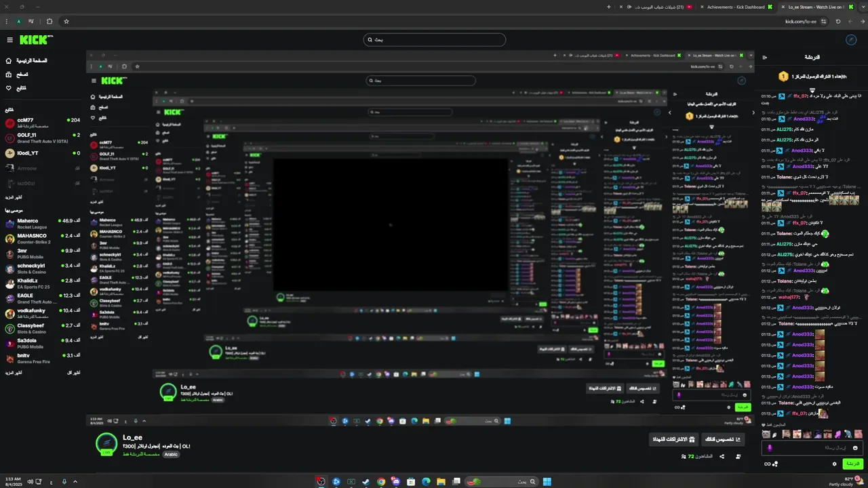Viewport: 868px width, 488px height.
Task: Open Maherco channel in outermost sidebar
Action: point(42,224)
